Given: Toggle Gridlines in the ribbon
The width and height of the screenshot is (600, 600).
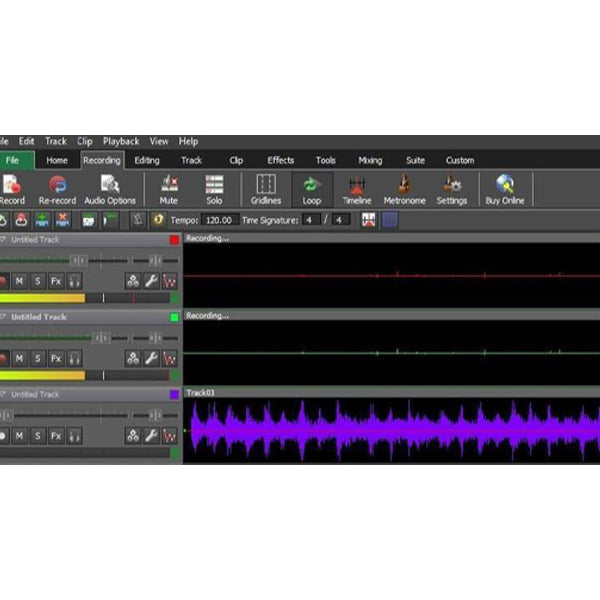Looking at the screenshot, I should [266, 189].
